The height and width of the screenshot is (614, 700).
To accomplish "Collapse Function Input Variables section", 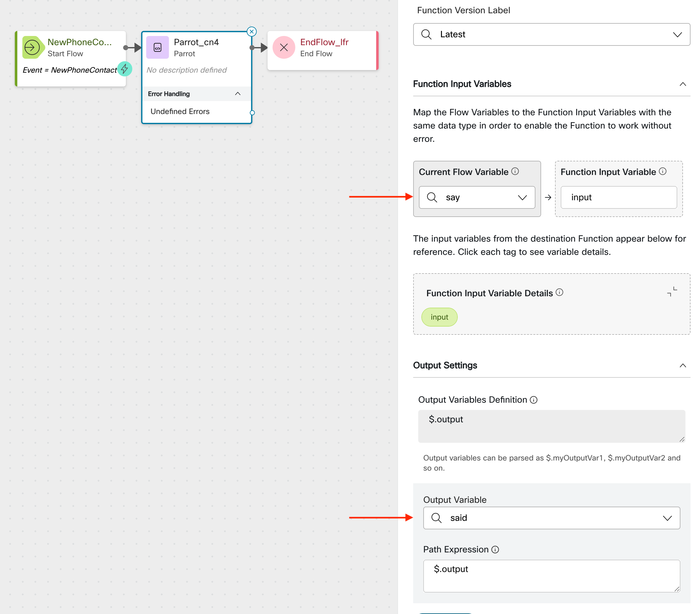I will (683, 84).
